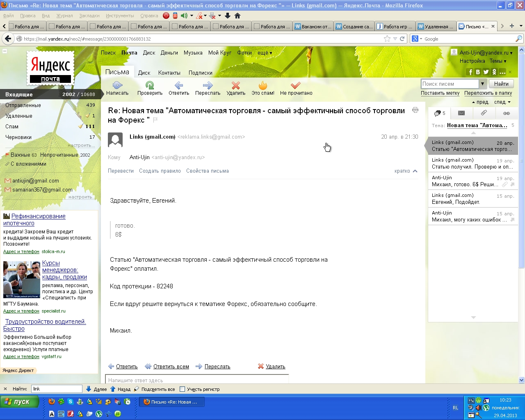Print the letter using printer icon
The height and width of the screenshot is (420, 525).
point(415,110)
